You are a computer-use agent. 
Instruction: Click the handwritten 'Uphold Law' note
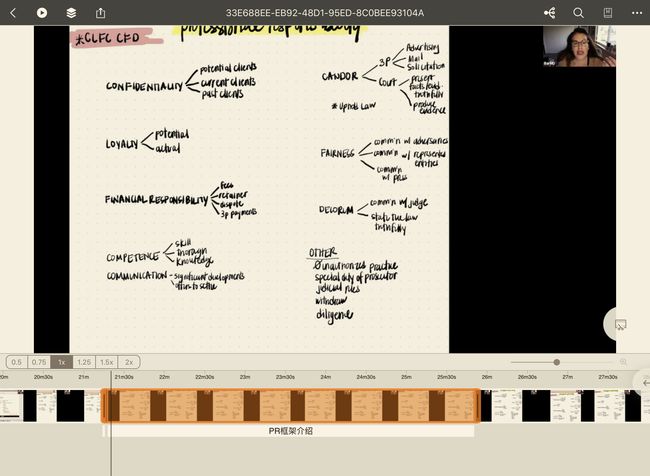pyautogui.click(x=354, y=106)
